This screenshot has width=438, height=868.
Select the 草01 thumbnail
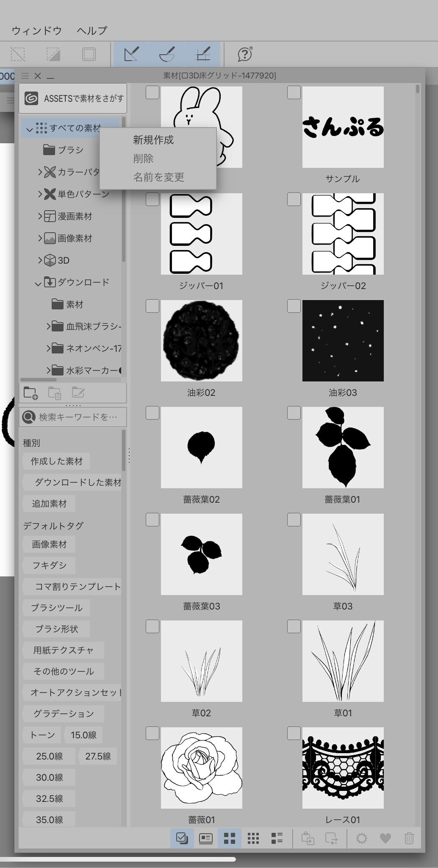click(x=343, y=661)
